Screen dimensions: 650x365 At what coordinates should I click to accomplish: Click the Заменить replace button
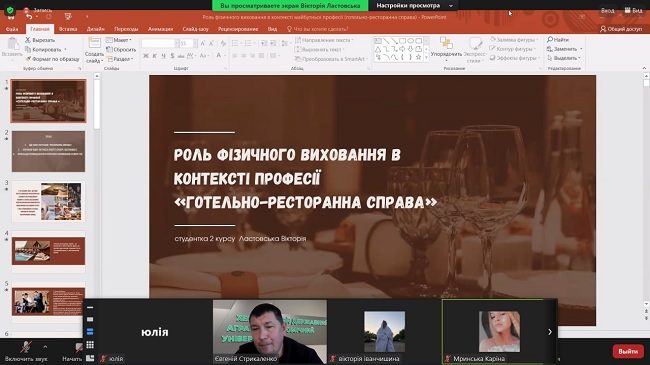click(x=565, y=49)
